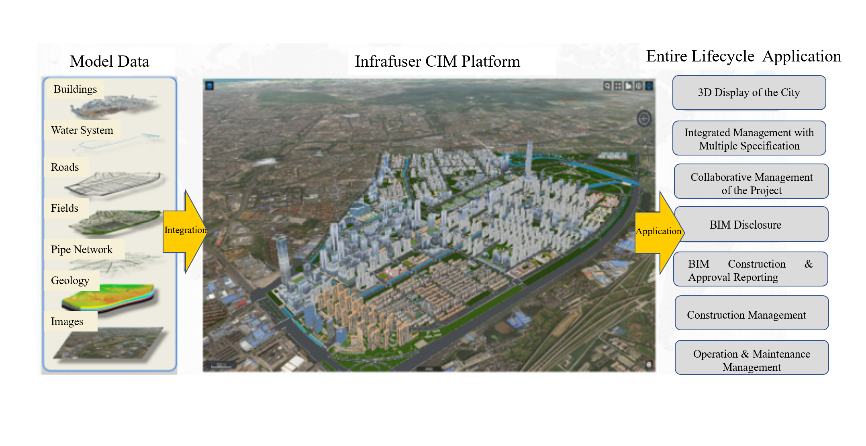Click the blue logo icon at map's top-left
Screen dimensions: 866x446
pyautogui.click(x=209, y=85)
